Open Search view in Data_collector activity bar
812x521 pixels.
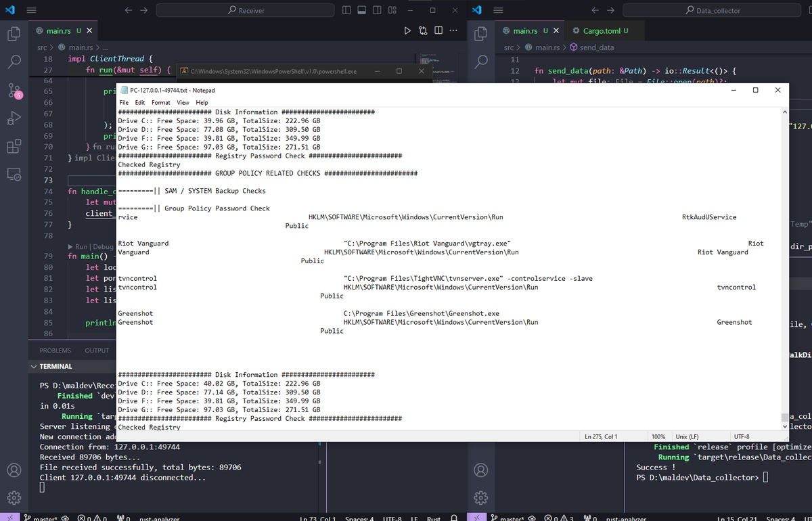[x=481, y=62]
